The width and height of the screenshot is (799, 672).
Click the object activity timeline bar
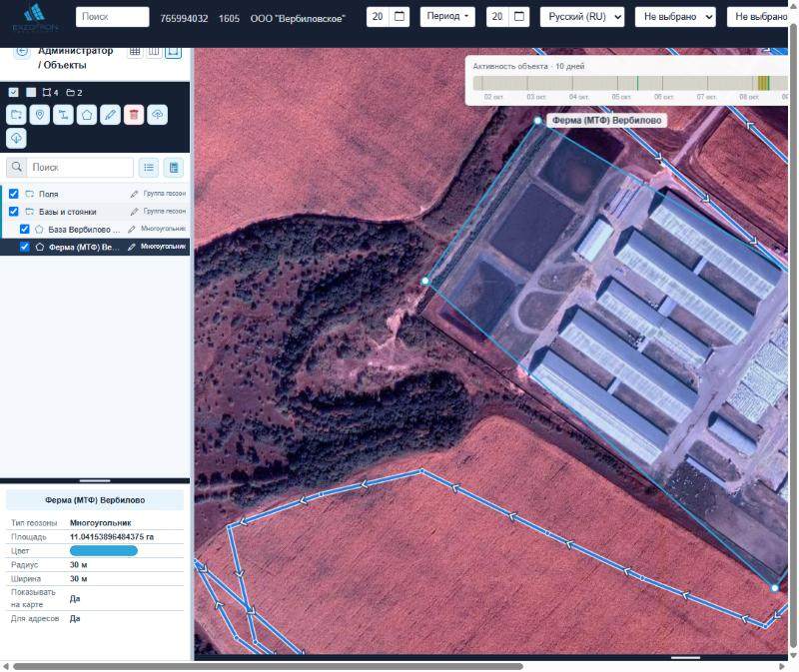(630, 83)
